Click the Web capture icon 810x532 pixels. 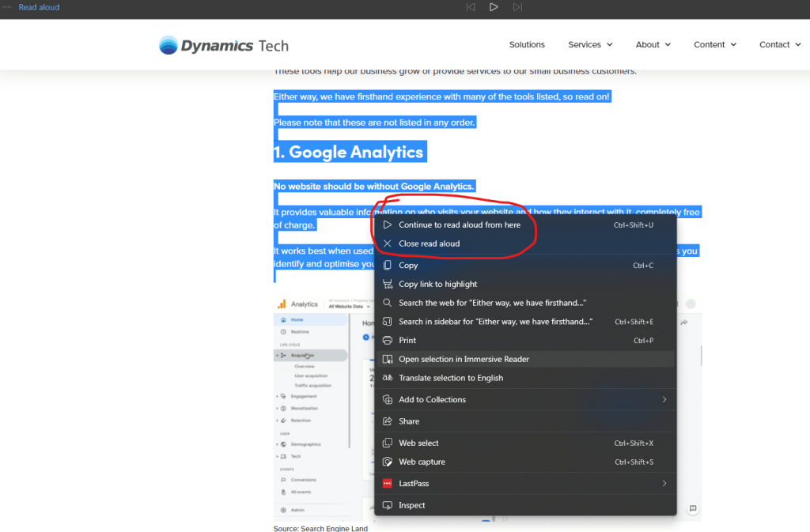click(x=388, y=462)
